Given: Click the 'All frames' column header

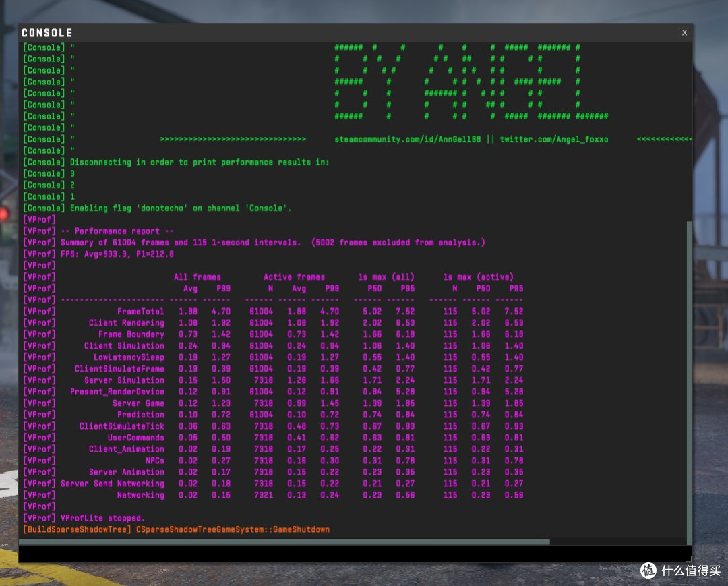Looking at the screenshot, I should point(198,276).
